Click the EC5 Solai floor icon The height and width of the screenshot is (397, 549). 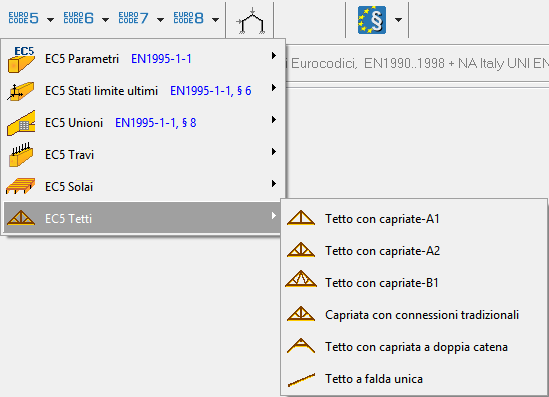21,186
